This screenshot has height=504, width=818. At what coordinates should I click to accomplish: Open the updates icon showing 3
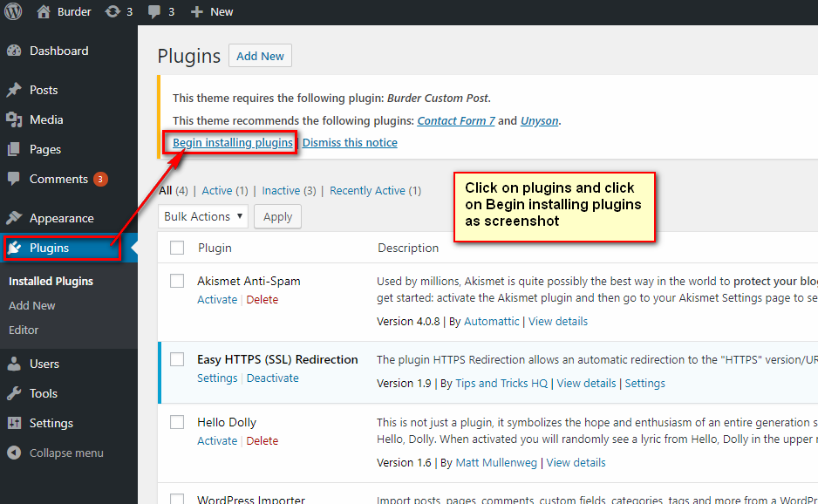coord(112,11)
